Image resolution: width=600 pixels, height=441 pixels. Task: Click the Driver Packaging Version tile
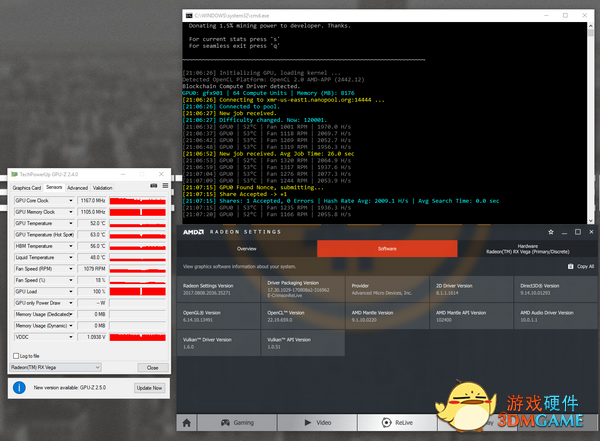tap(303, 289)
